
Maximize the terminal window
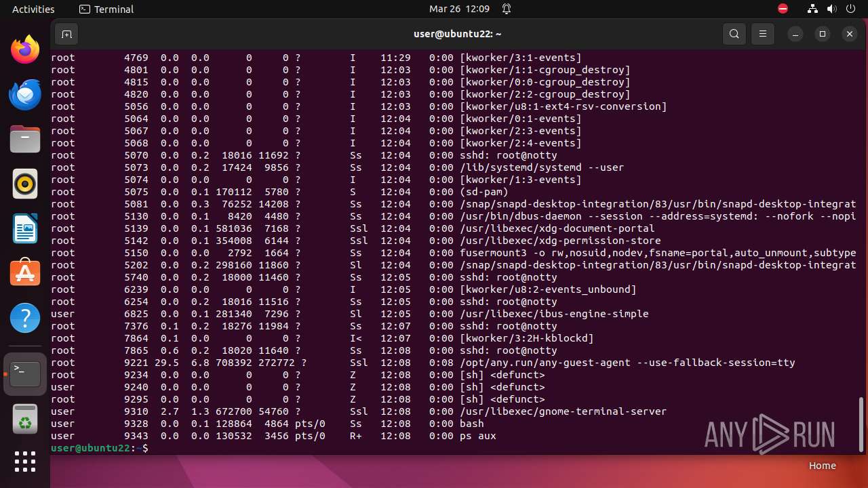click(x=823, y=34)
